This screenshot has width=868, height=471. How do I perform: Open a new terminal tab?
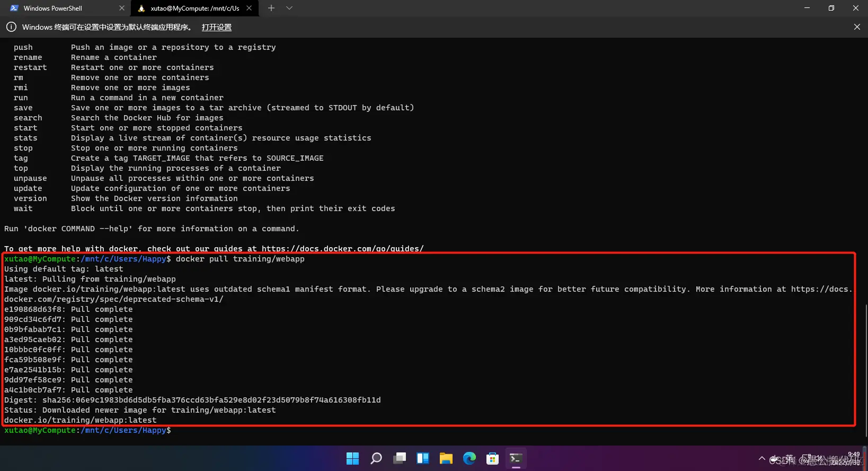tap(271, 8)
